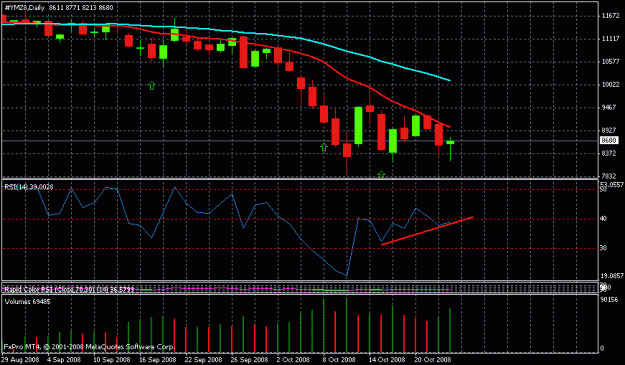Image resolution: width=625 pixels, height=365 pixels.
Task: Click the 2 Oct 2008 date label
Action: click(293, 359)
